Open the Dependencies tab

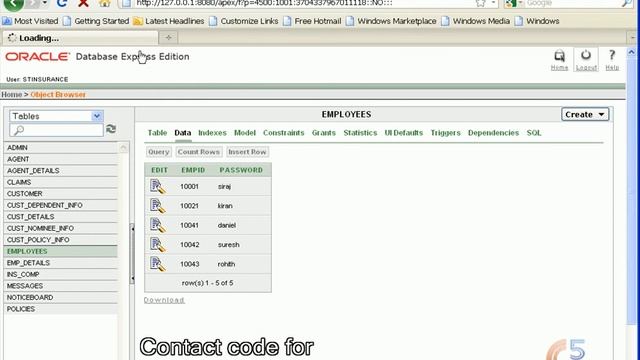pyautogui.click(x=493, y=133)
